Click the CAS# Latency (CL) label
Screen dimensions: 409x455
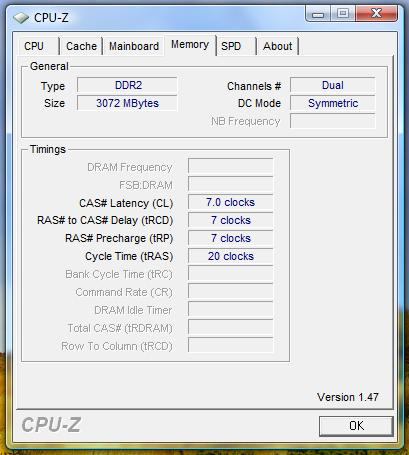(x=126, y=203)
